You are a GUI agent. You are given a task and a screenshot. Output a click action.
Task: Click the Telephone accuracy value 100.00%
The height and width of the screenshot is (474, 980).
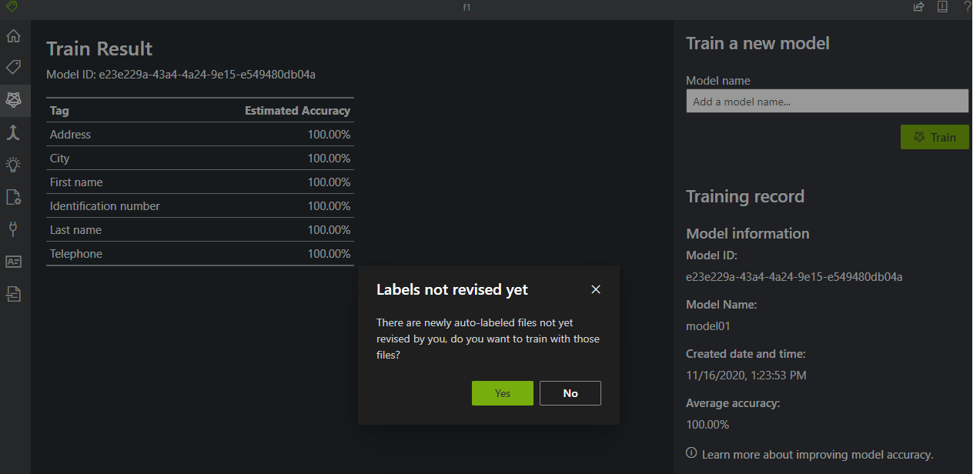tap(329, 253)
